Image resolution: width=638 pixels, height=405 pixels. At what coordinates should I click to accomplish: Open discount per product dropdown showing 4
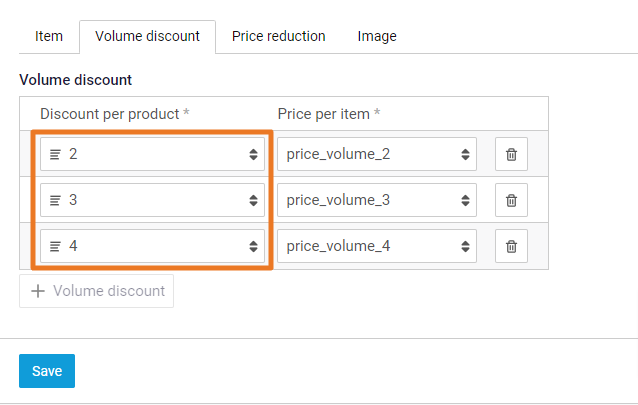point(253,246)
